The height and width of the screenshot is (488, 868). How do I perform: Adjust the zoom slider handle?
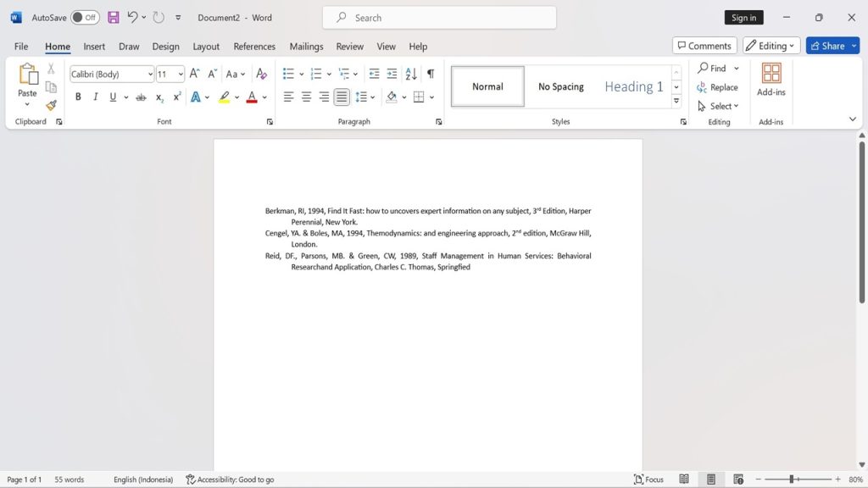point(792,480)
